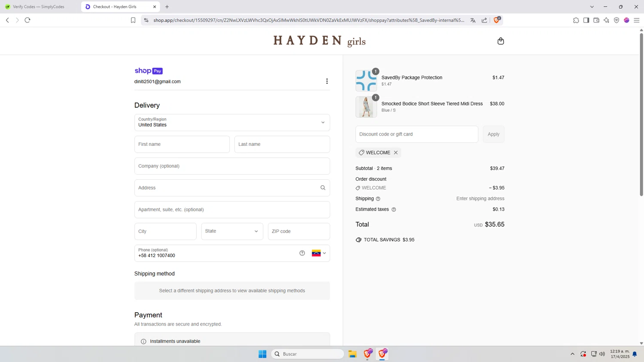
Task: Open the extensions puzzle icon
Action: 576,20
